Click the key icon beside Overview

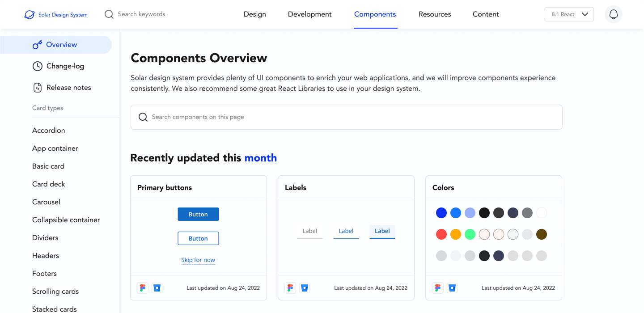click(38, 45)
